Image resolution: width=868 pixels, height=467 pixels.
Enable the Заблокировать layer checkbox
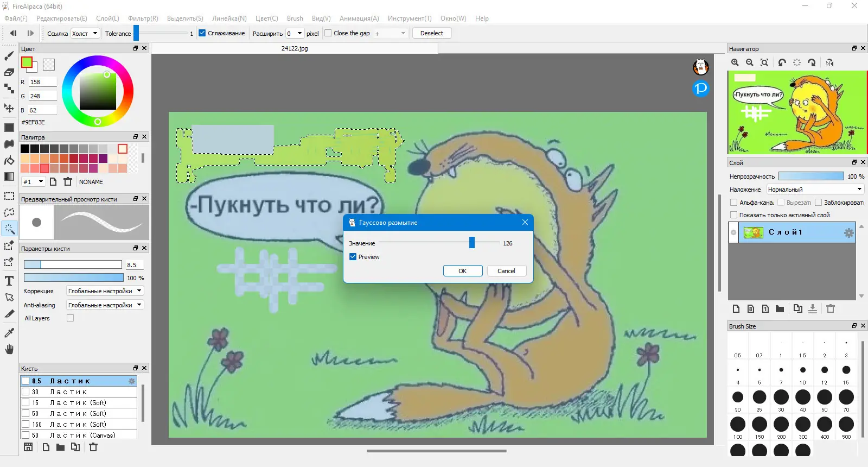[x=818, y=203]
